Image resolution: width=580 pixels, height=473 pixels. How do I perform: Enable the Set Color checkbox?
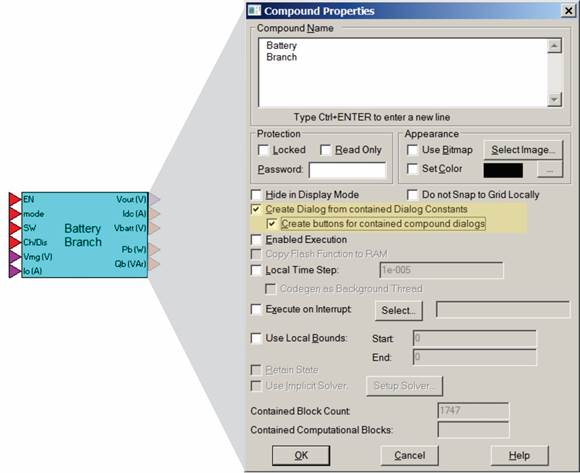click(x=412, y=169)
